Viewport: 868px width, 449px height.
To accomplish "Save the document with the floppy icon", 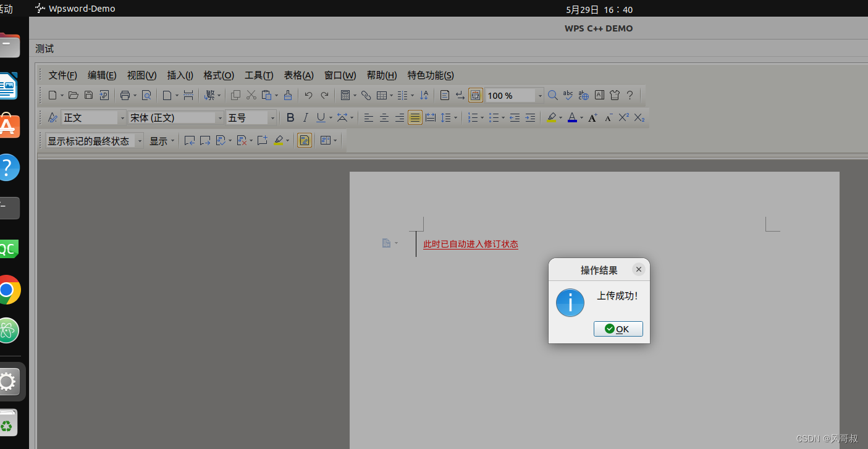I will (88, 95).
